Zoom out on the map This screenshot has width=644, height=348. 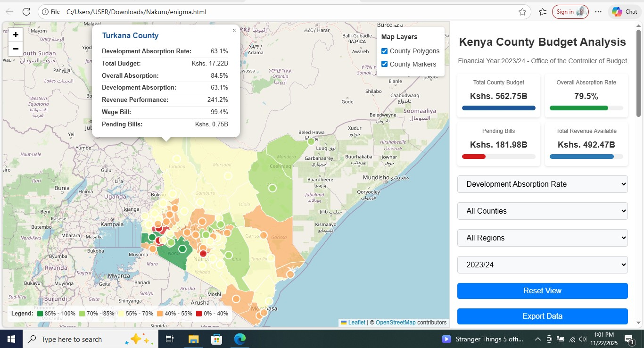16,49
